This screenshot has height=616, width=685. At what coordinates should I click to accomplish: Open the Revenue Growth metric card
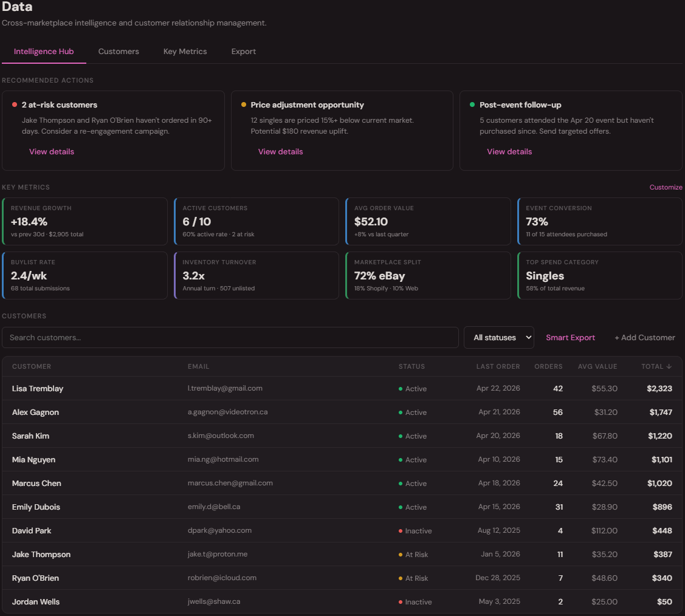pos(84,221)
